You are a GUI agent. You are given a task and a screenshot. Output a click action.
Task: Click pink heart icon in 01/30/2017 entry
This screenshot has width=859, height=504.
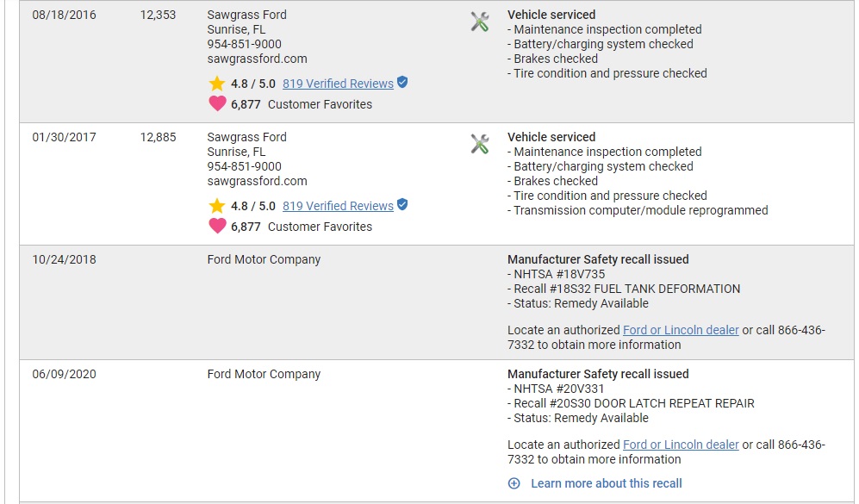pos(217,226)
